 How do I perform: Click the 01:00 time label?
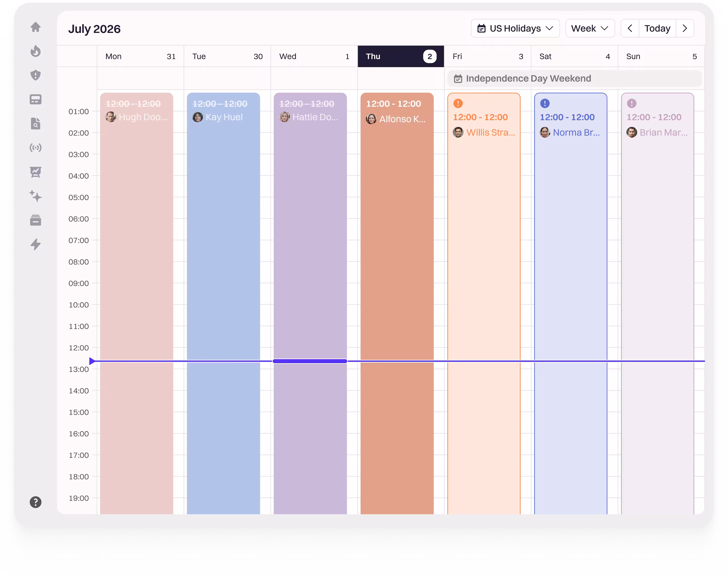pos(79,112)
